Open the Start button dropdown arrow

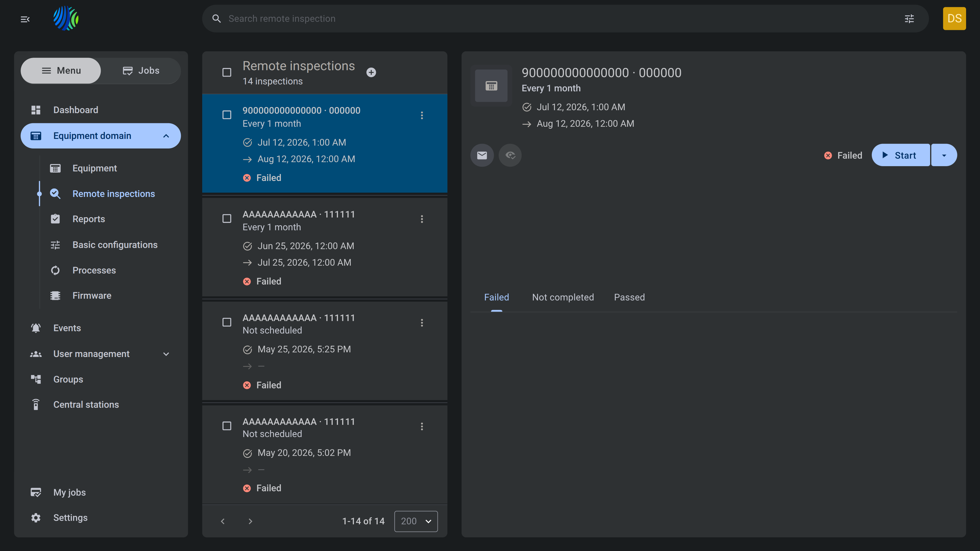(x=944, y=155)
